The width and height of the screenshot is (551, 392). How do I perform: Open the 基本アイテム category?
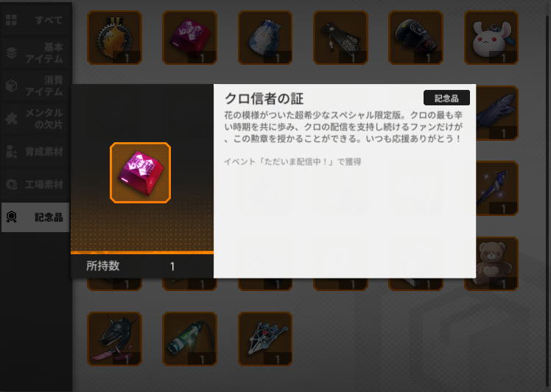35,53
